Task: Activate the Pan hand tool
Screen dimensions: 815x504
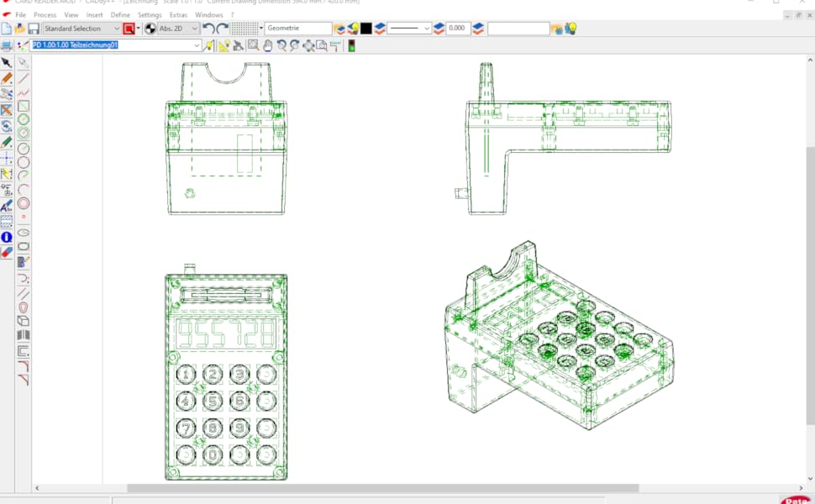Action: [267, 45]
